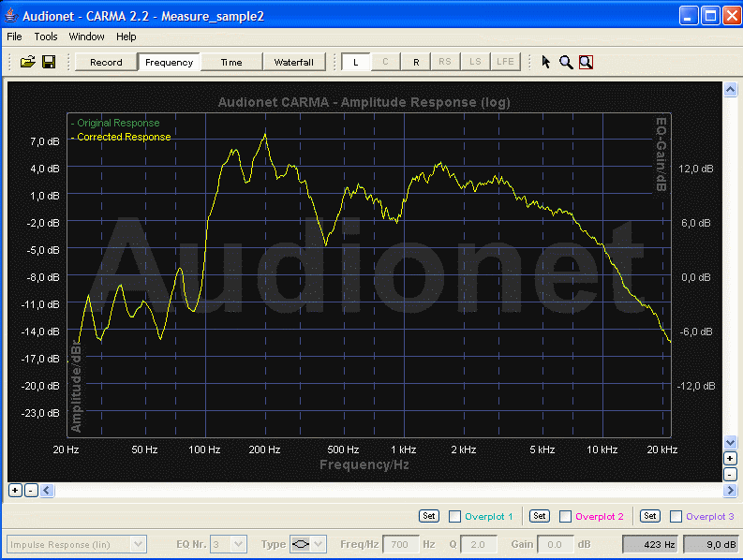Screen dimensions: 743x560
Task: Click the Corrected Response legend entry
Action: pos(121,137)
